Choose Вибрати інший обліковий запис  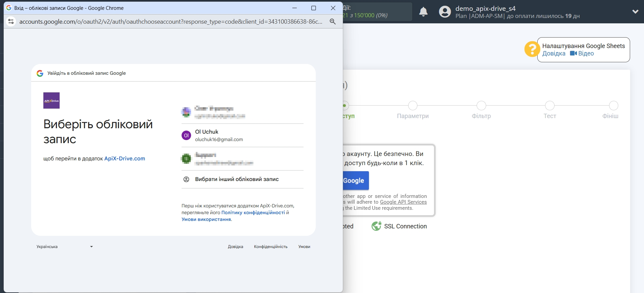pyautogui.click(x=243, y=179)
